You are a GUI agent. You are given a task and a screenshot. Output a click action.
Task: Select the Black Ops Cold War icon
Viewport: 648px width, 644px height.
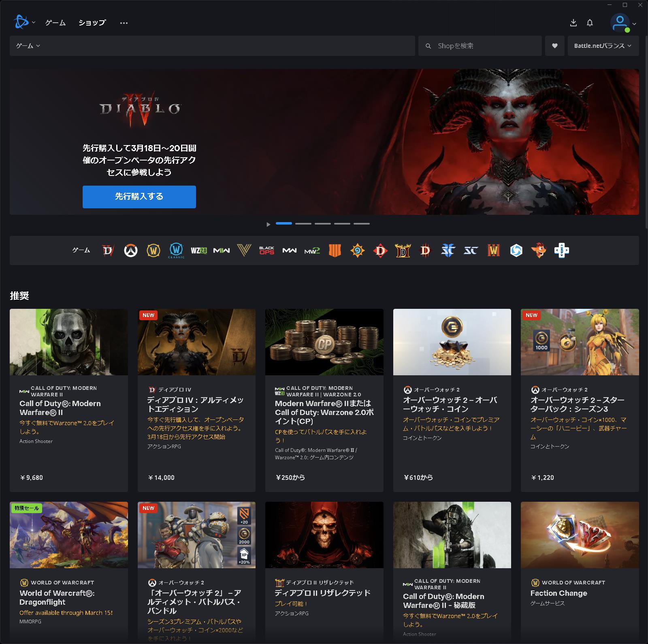click(267, 250)
